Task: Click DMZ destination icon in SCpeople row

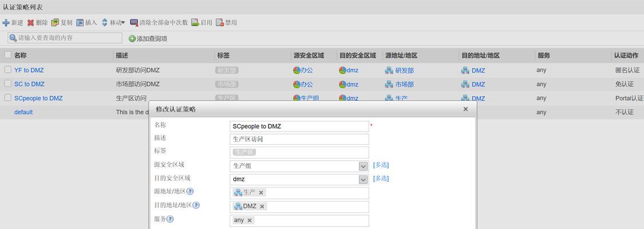Action: coord(465,98)
